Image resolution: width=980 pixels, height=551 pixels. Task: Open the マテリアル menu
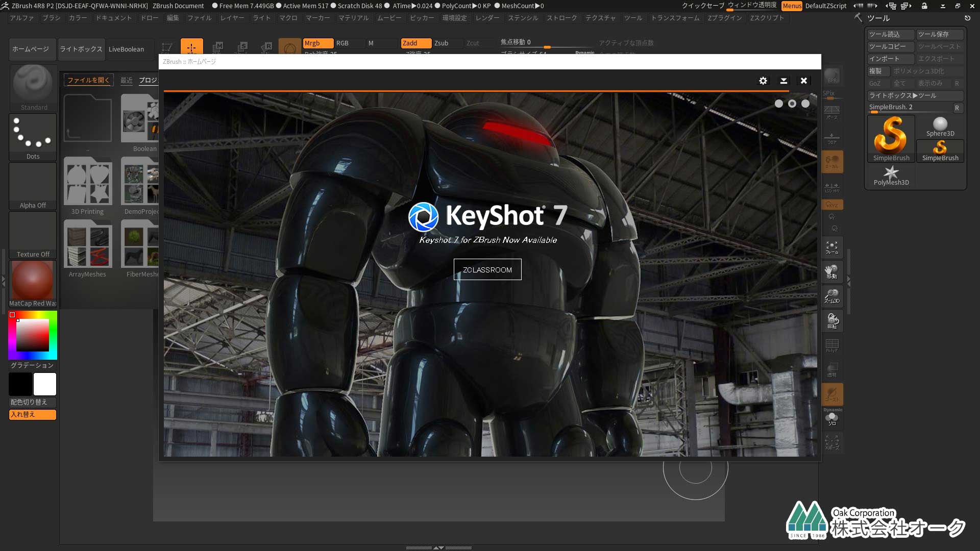point(353,18)
